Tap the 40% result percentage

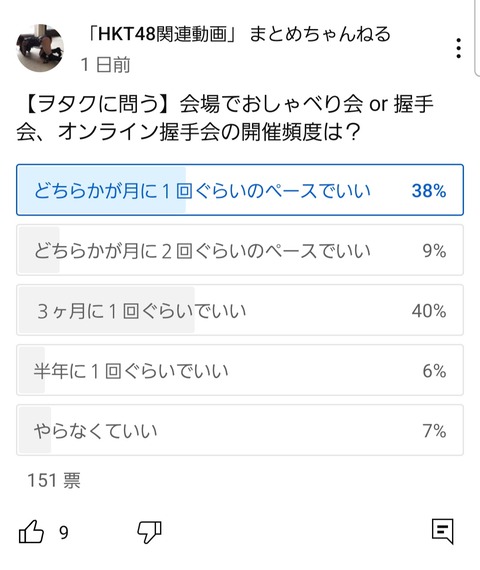[429, 311]
